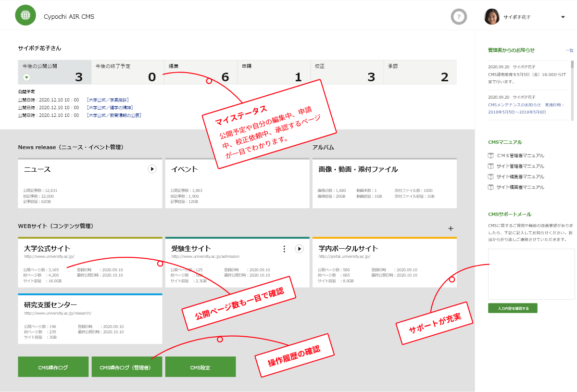Open 学内ポータルサイト card title

348,249
